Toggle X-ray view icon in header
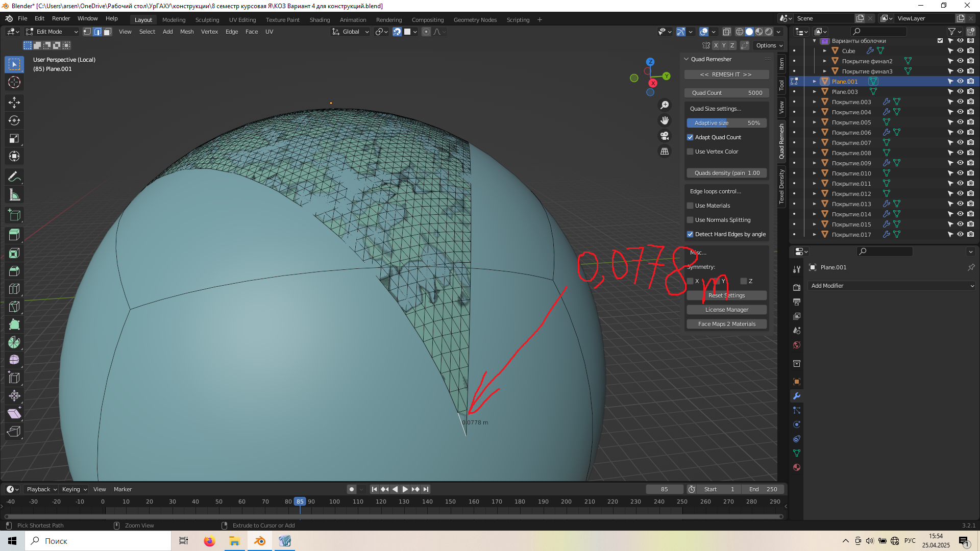The height and width of the screenshot is (551, 980). [x=727, y=32]
